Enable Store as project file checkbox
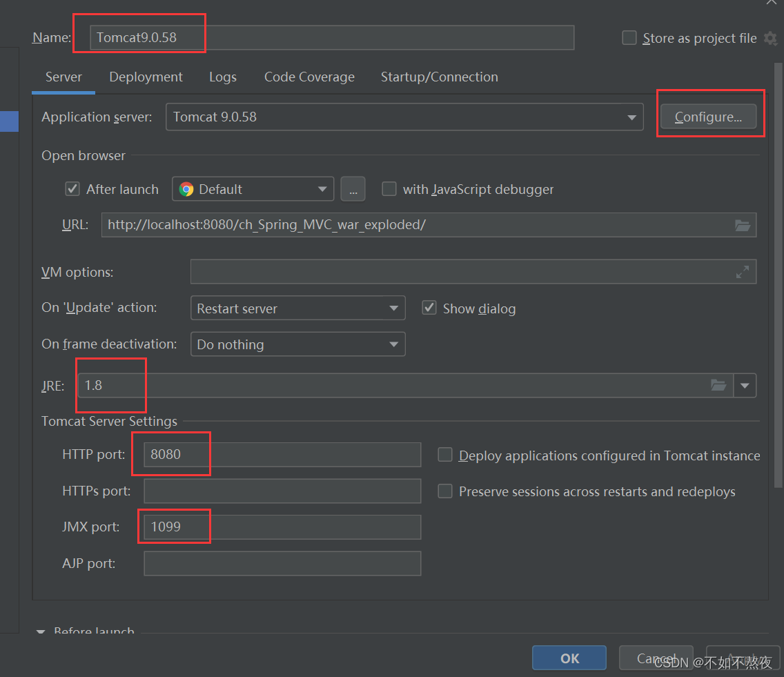Screen dimensions: 784x677 629,38
